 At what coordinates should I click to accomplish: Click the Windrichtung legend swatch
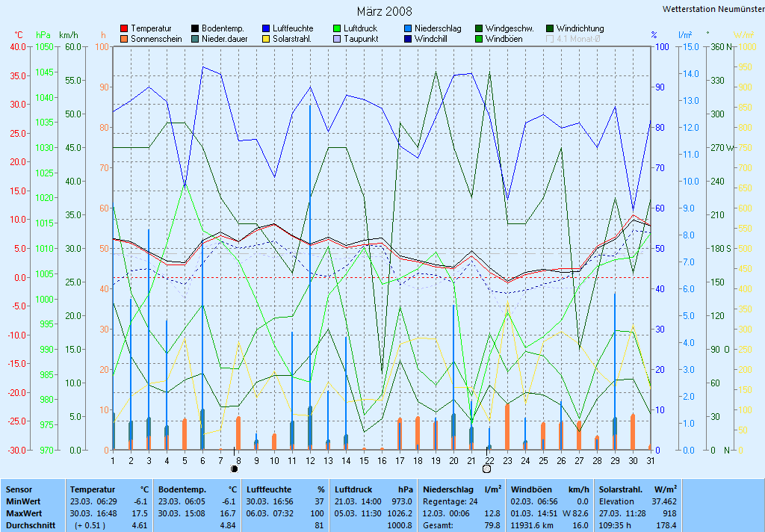tap(550, 29)
